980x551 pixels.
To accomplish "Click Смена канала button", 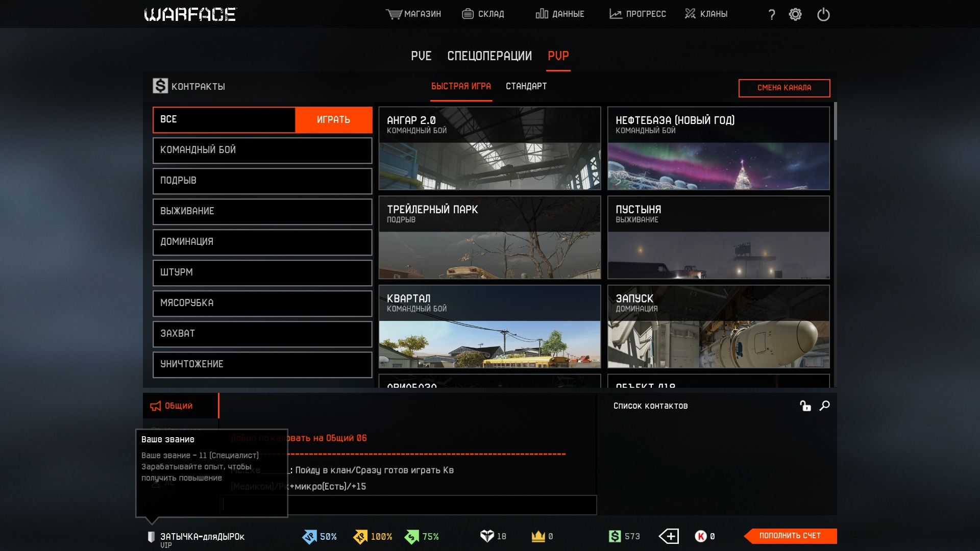I will 784,88.
